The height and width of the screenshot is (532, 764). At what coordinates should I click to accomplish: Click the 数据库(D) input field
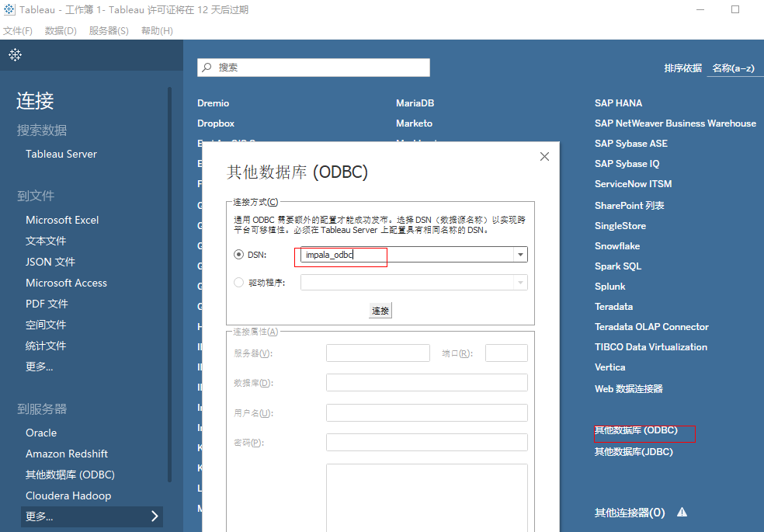[x=427, y=382]
